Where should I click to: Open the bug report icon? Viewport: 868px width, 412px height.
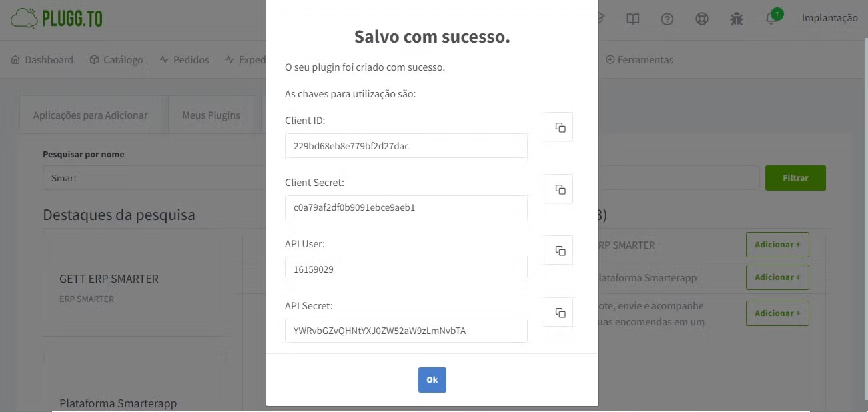click(736, 19)
